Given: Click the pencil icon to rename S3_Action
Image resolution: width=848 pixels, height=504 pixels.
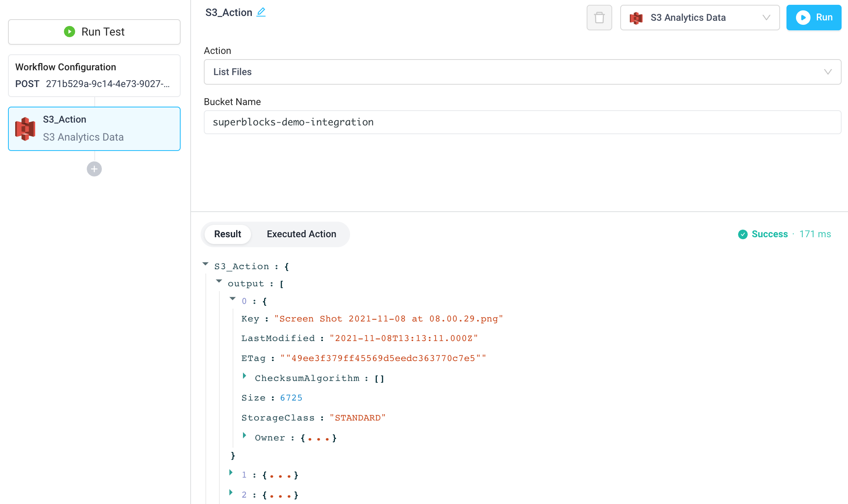Looking at the screenshot, I should click(x=261, y=12).
